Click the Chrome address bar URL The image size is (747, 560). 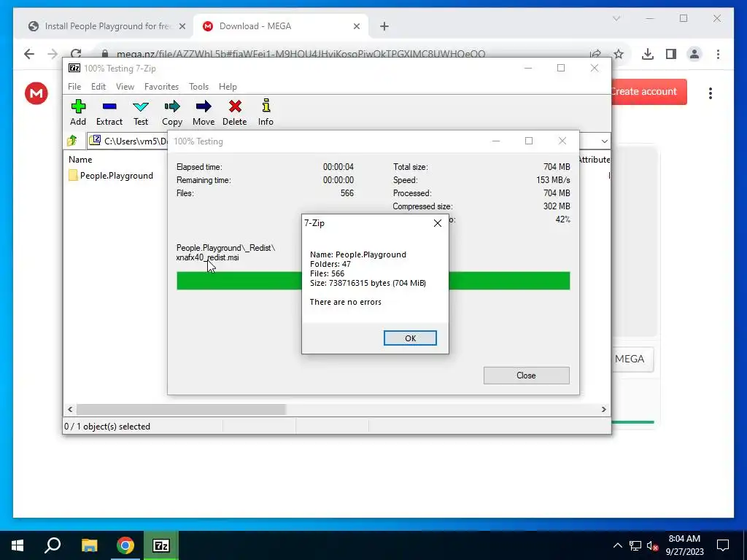[301, 54]
